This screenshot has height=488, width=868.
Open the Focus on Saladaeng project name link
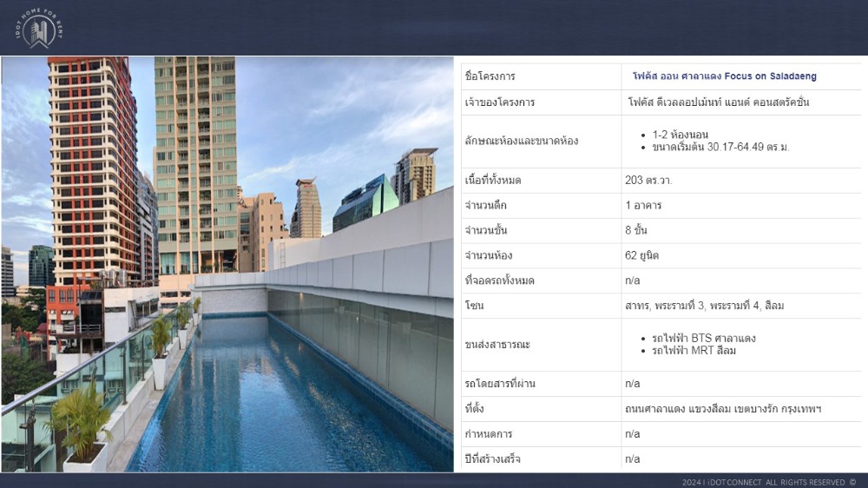tap(724, 76)
